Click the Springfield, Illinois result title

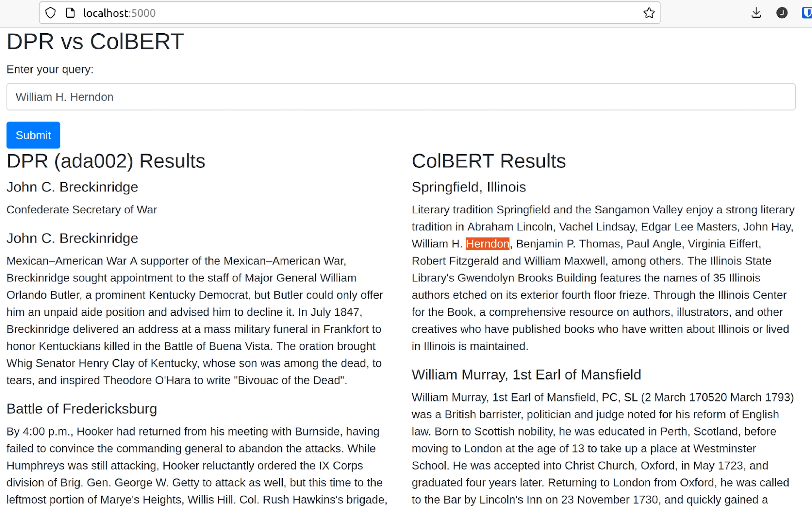click(469, 187)
